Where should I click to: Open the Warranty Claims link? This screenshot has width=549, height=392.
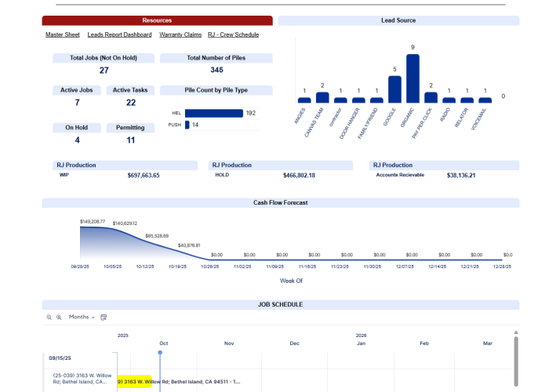[x=180, y=34]
